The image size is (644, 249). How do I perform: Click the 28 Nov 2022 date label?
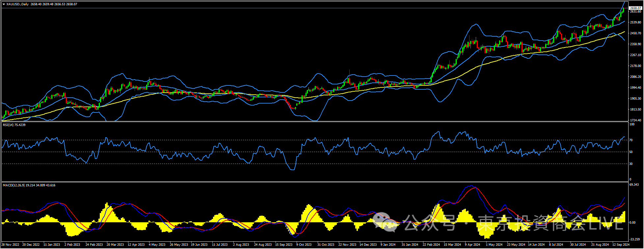10,245
